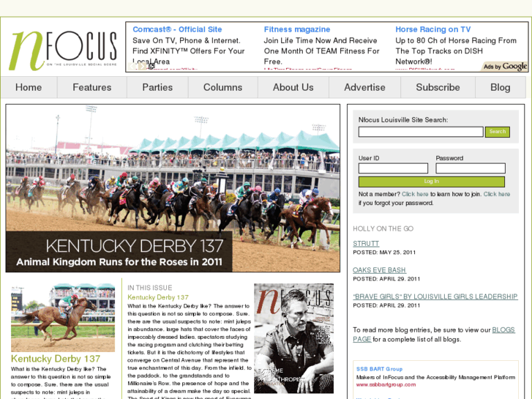Open the Columns menu item
Image resolution: width=532 pixels, height=399 pixels.
pos(223,87)
